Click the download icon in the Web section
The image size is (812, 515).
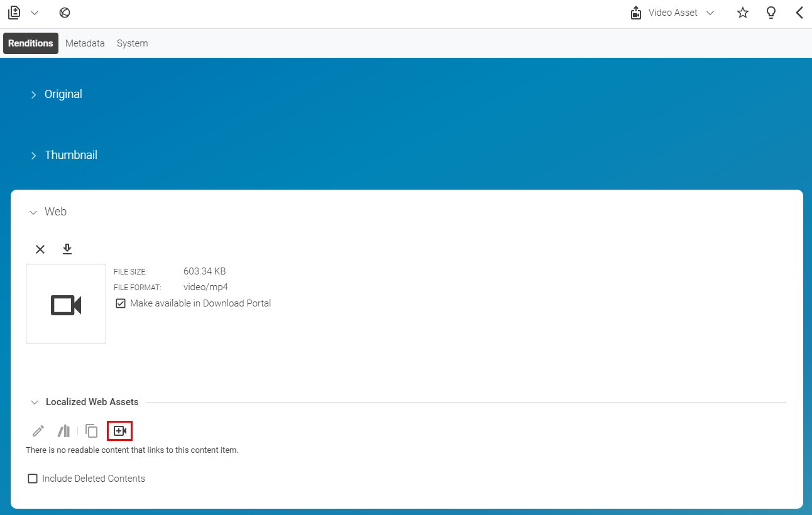coord(67,249)
